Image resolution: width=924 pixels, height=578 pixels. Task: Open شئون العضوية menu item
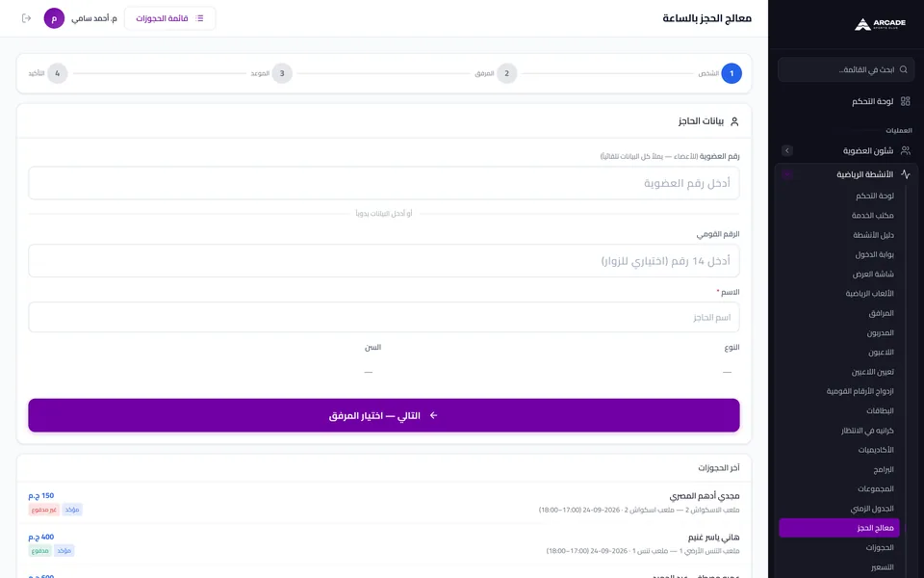coord(868,151)
